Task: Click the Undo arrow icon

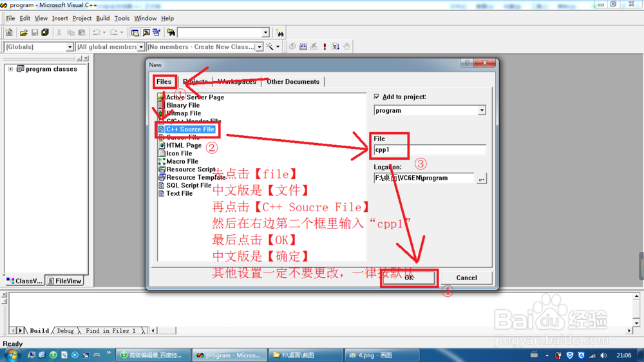Action: (97, 32)
